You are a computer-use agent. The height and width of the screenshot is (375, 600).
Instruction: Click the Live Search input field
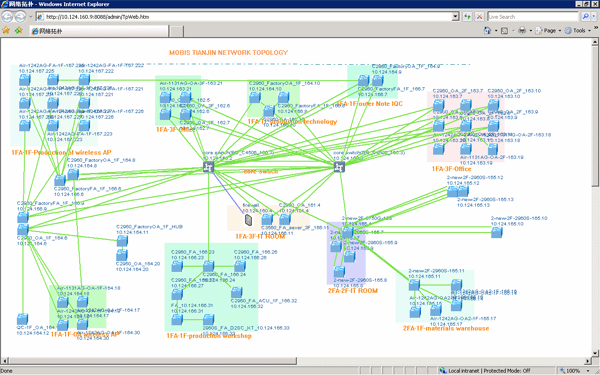533,16
